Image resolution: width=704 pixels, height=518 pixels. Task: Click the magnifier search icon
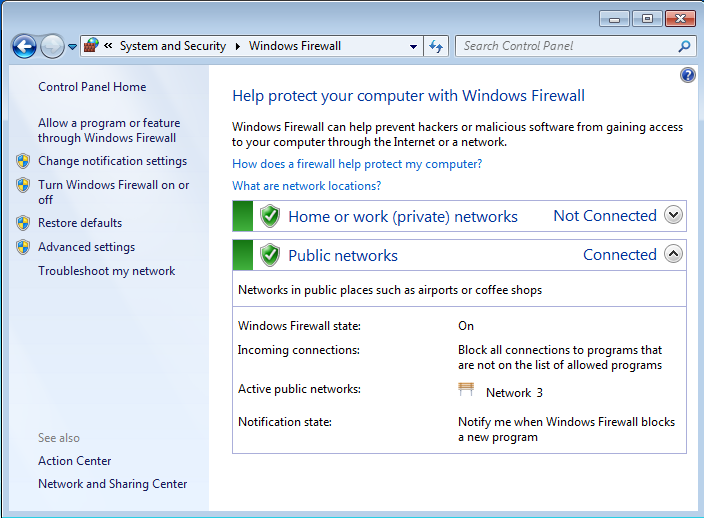[x=684, y=46]
